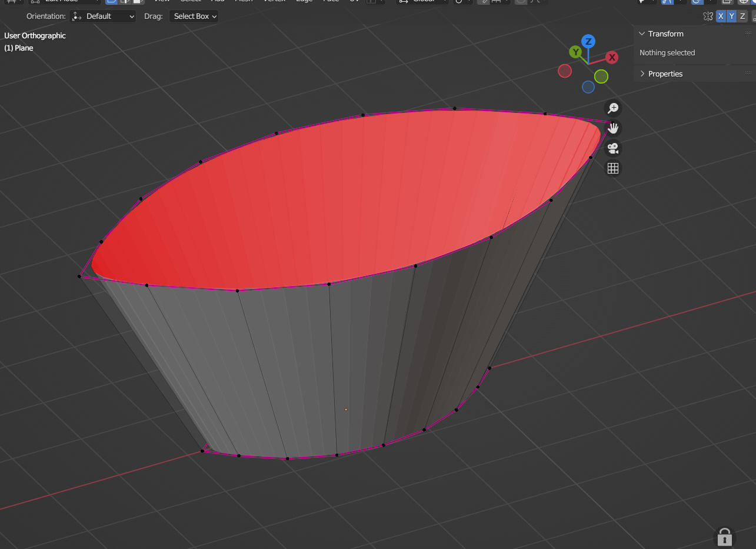Click the Zoom magnifier in the viewport sidebar
756x549 pixels.
click(612, 108)
